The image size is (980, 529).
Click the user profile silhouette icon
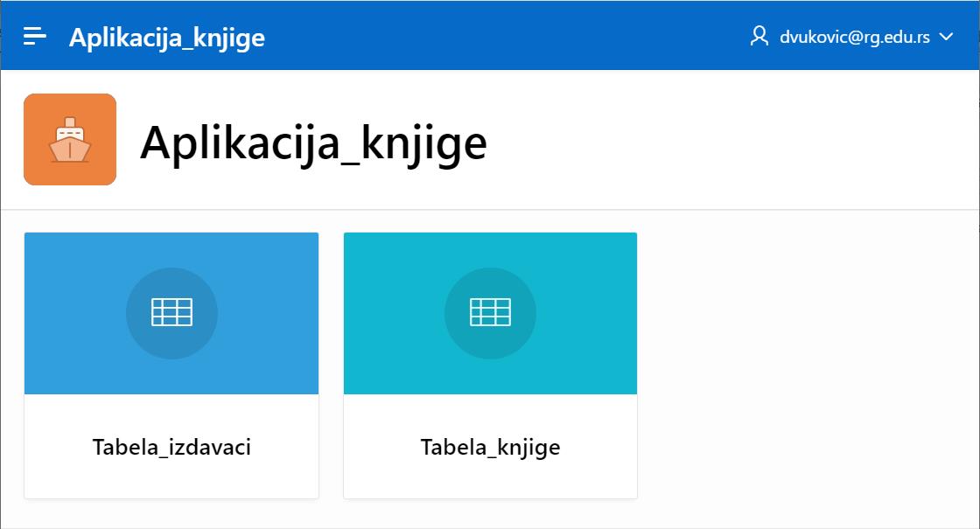pos(759,36)
